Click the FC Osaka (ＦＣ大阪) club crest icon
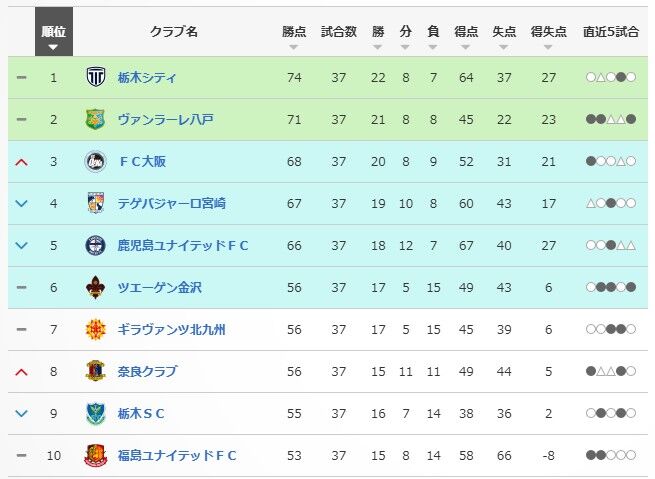This screenshot has height=479, width=655. coord(95,161)
